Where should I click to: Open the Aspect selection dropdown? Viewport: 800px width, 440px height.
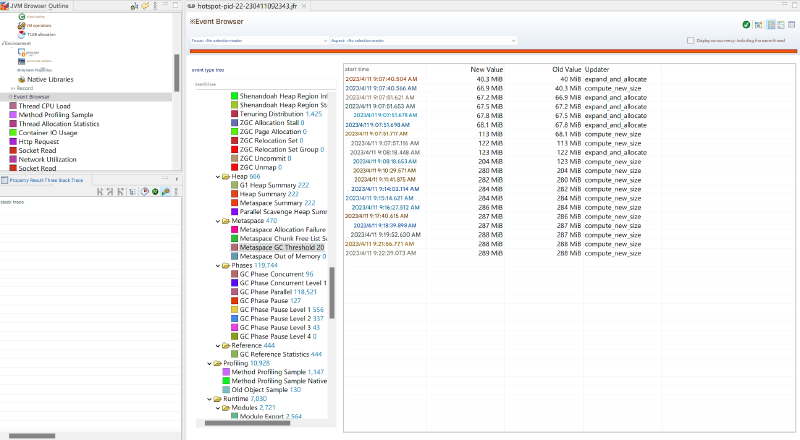pos(421,40)
